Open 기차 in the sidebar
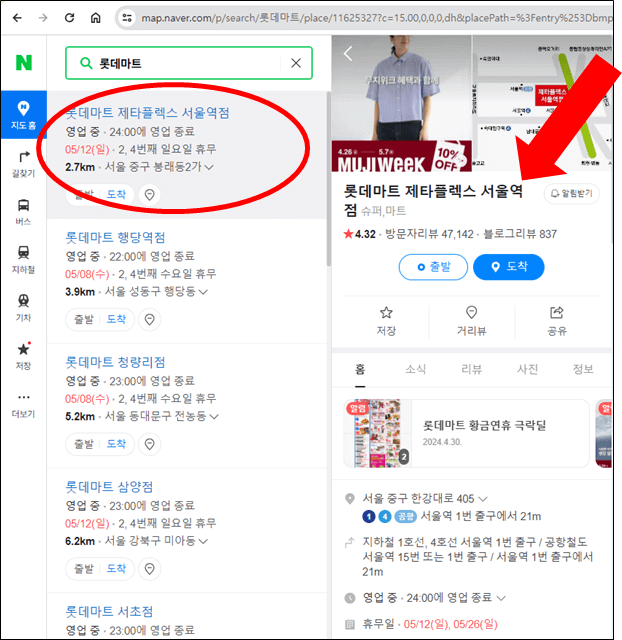 click(24, 308)
